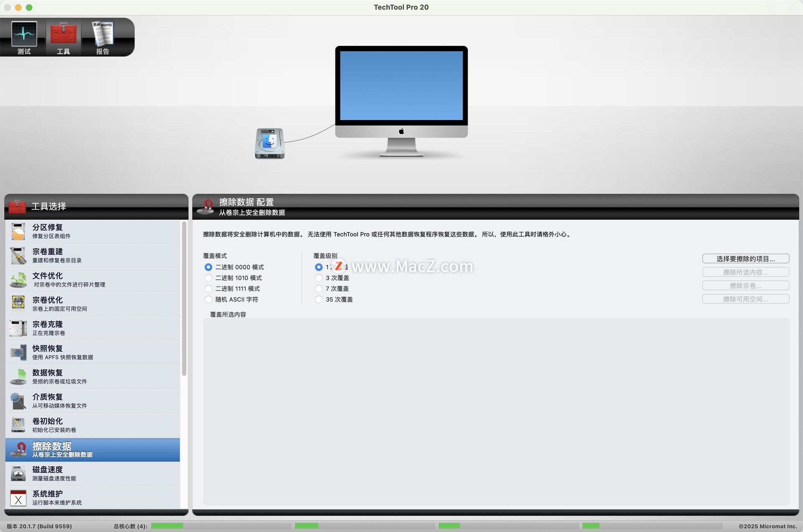The width and height of the screenshot is (803, 532).
Task: Select the 文件优化 tool icon
Action: (18, 280)
